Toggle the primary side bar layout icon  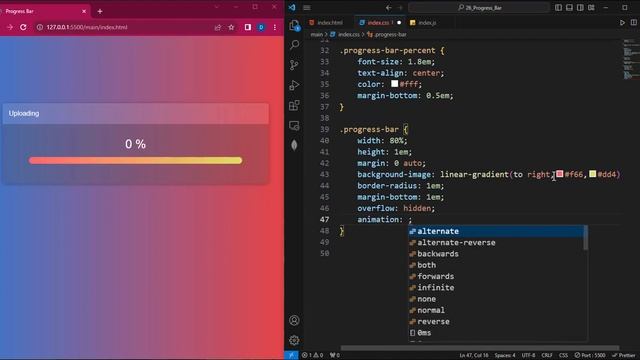pyautogui.click(x=558, y=7)
